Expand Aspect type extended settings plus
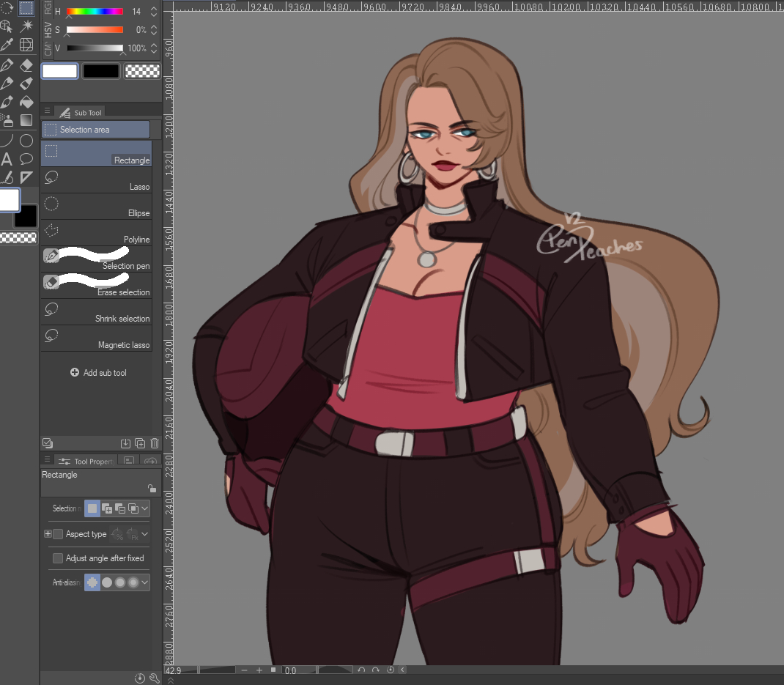This screenshot has width=784, height=685. pyautogui.click(x=48, y=534)
